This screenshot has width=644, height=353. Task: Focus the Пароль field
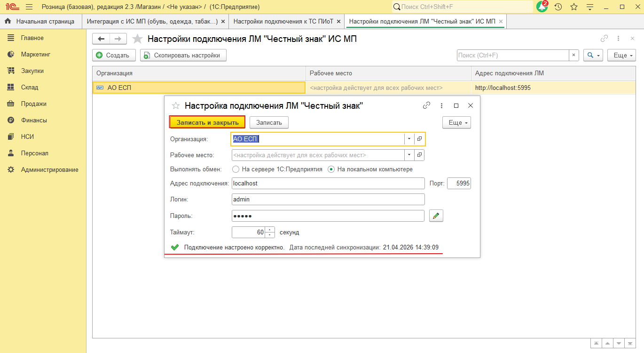(x=328, y=216)
